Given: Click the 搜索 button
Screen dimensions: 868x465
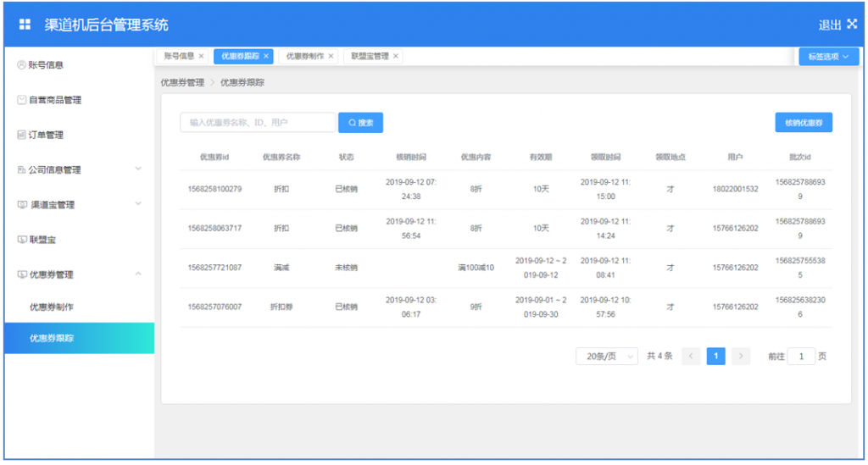Looking at the screenshot, I should (x=360, y=123).
